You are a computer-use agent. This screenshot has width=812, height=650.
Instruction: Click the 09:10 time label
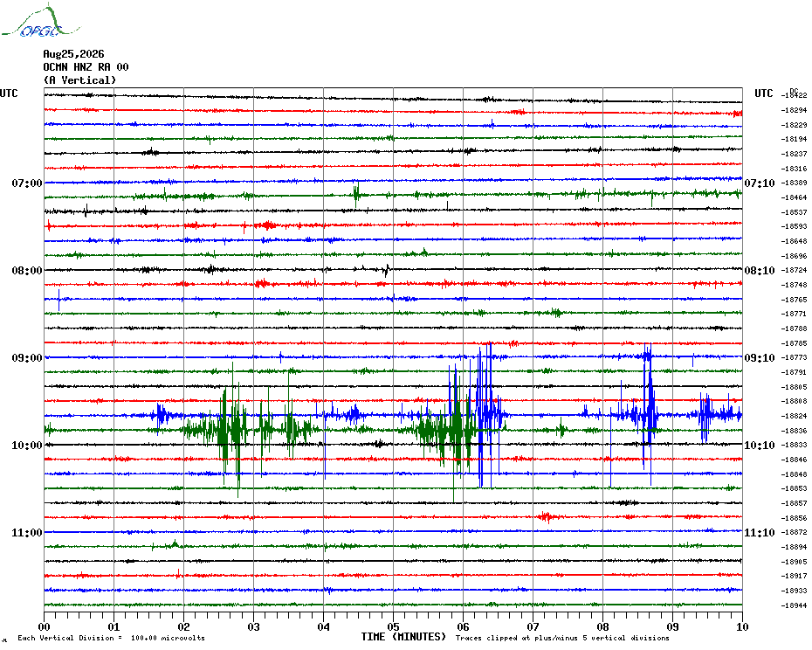pyautogui.click(x=760, y=358)
